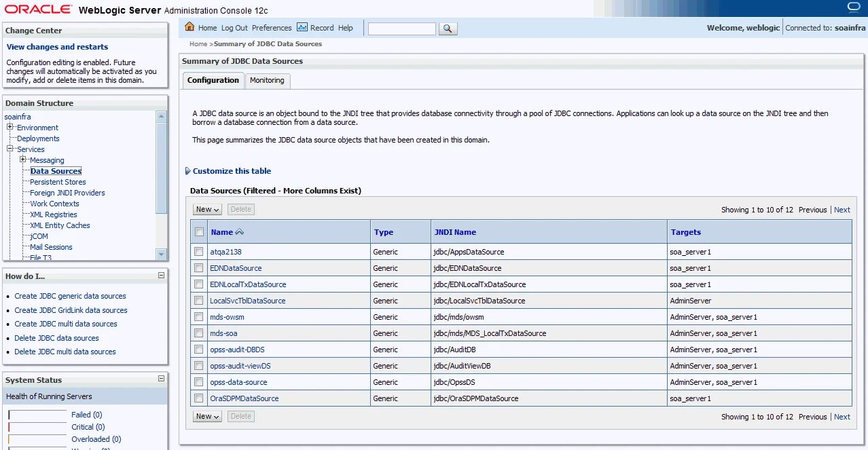Select jCOM tree item
This screenshot has width=868, height=450.
39,236
